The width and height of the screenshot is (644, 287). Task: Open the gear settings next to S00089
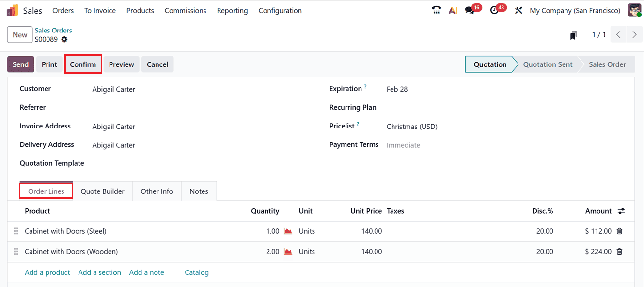point(64,39)
